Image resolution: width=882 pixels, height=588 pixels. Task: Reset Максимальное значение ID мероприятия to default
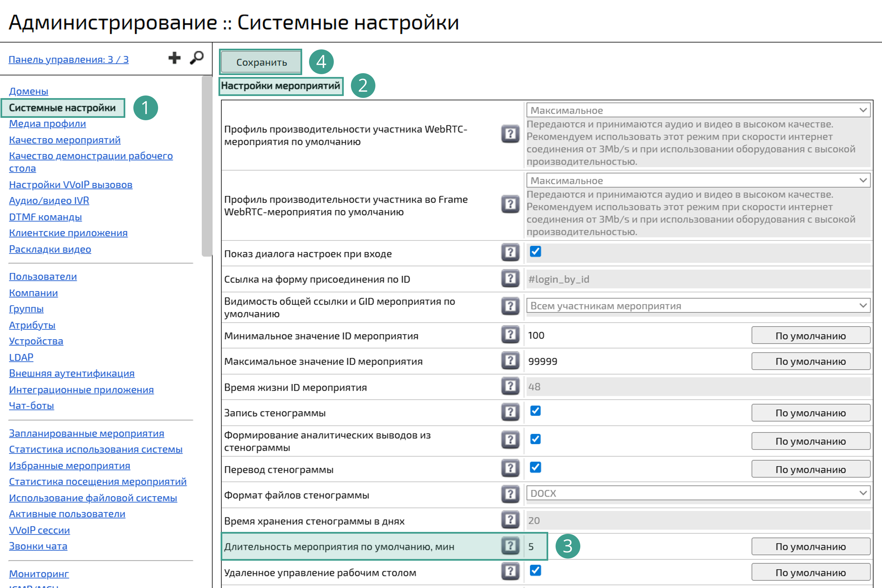click(811, 361)
